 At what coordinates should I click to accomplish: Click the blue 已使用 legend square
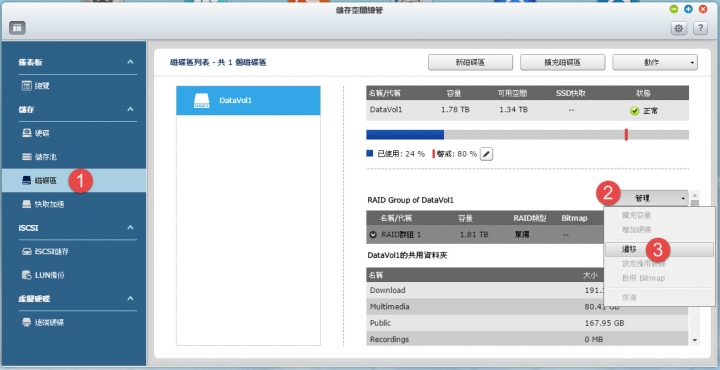(x=370, y=153)
